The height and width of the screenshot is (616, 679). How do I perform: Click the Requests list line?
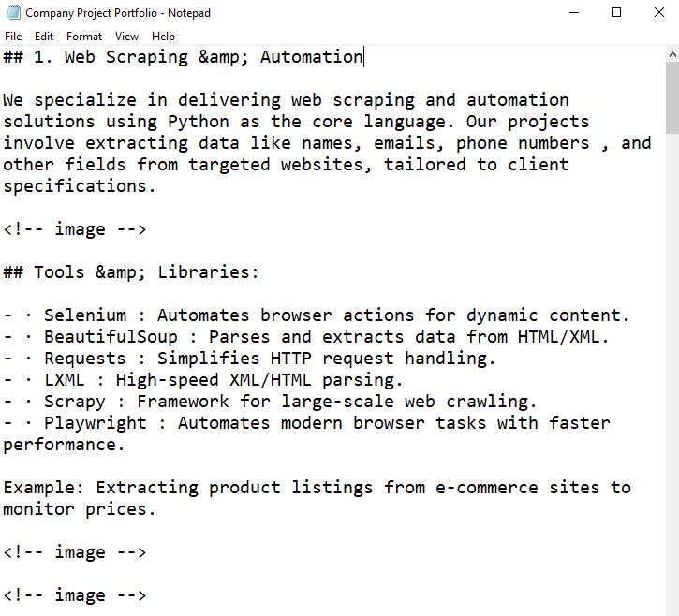[x=249, y=359]
